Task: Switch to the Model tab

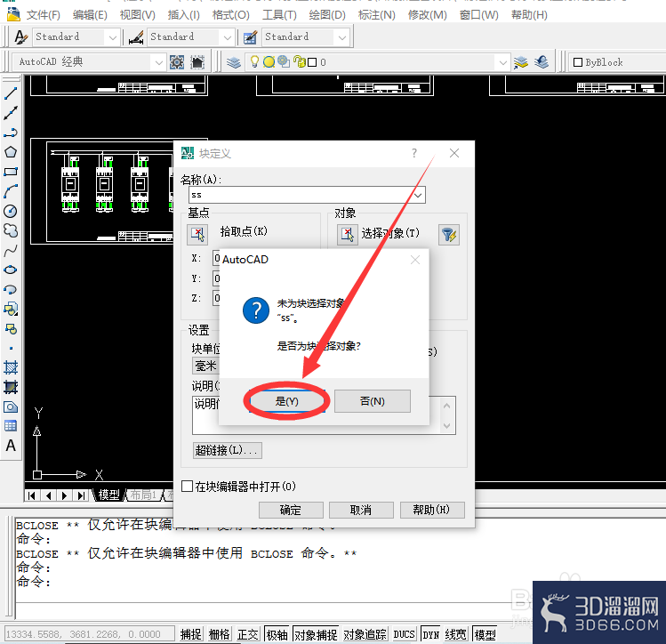Action: tap(108, 495)
